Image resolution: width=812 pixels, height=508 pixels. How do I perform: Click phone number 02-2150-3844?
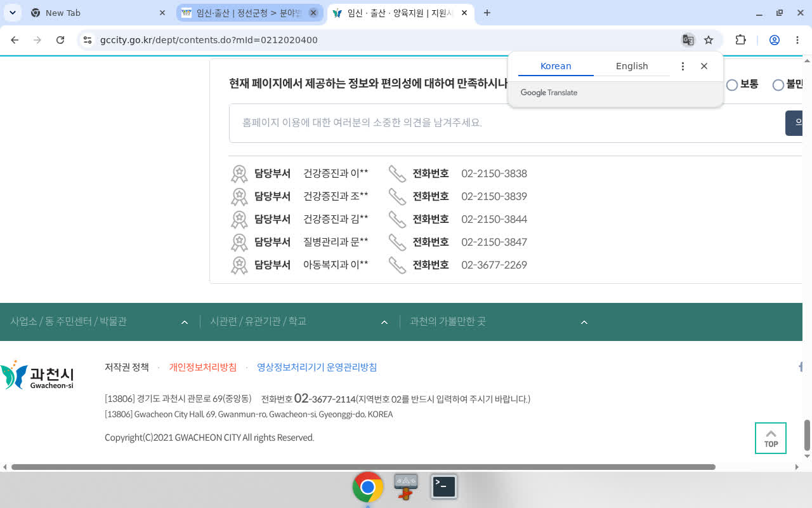(494, 219)
